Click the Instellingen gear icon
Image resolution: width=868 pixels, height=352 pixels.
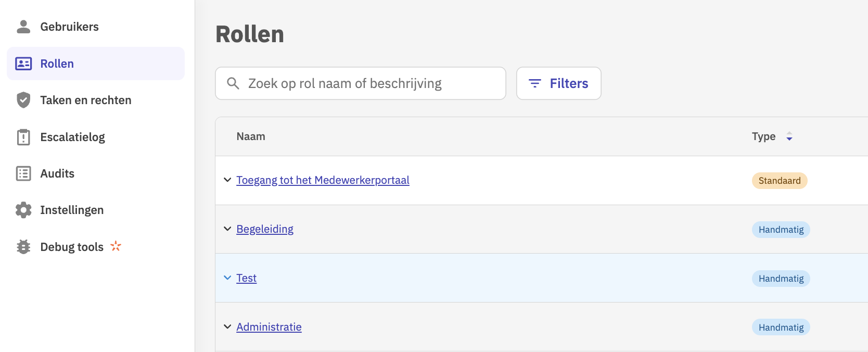[x=23, y=210]
